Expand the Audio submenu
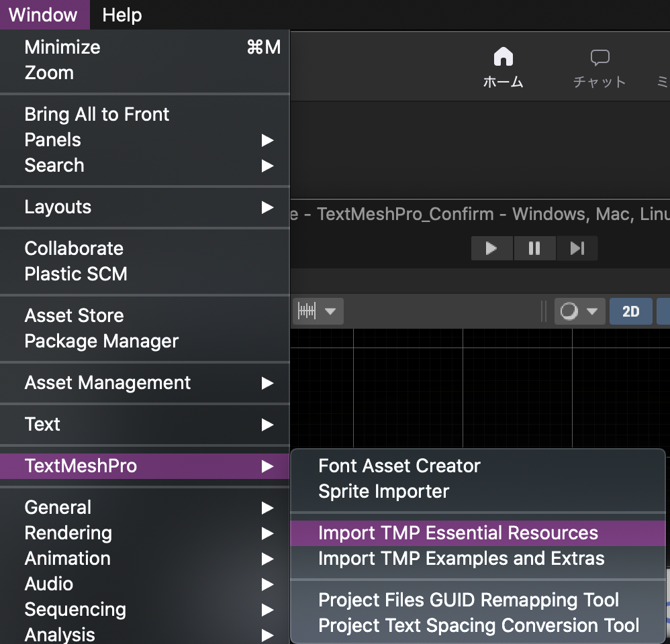 tap(145, 584)
